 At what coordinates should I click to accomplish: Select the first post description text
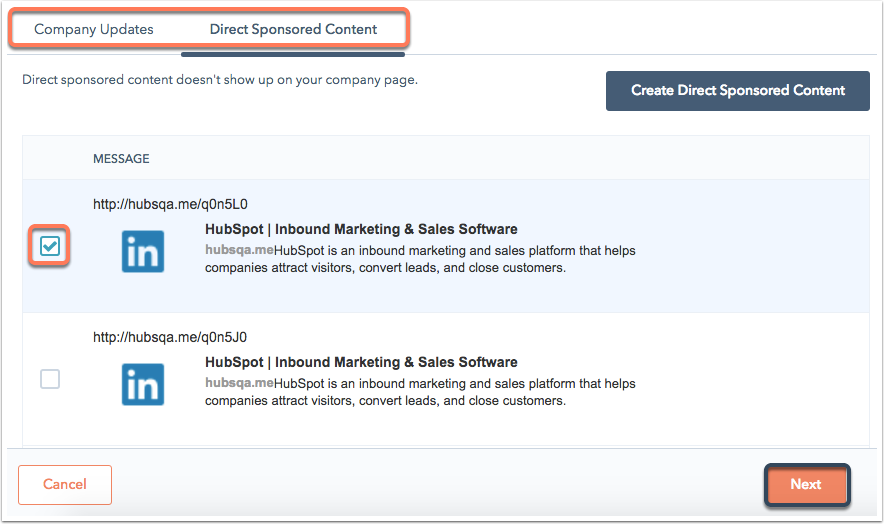(421, 259)
